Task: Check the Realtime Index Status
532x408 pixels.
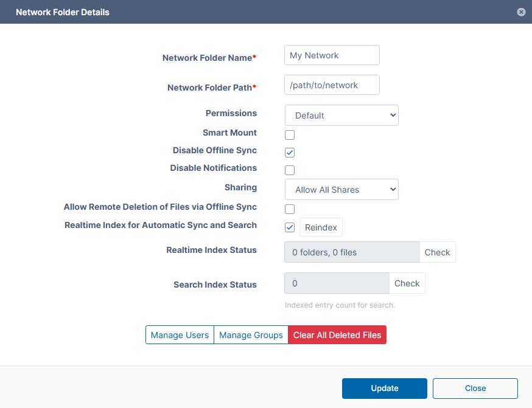Action: point(437,252)
